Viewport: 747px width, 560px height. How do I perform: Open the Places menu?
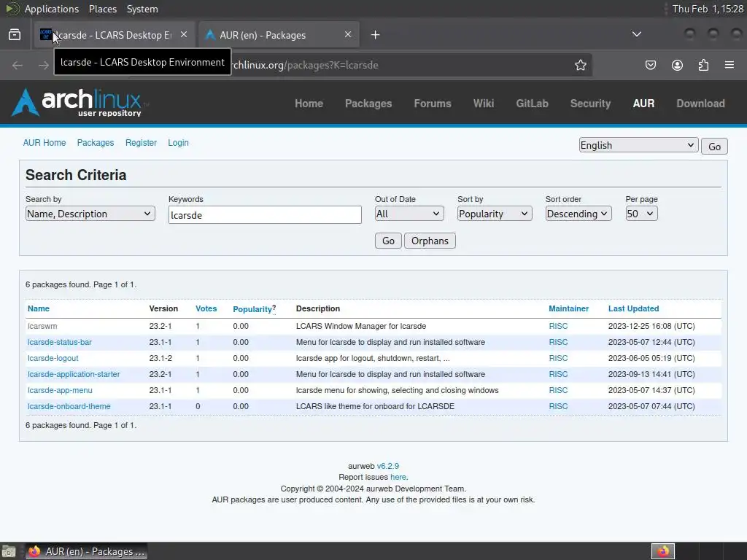pyautogui.click(x=102, y=9)
